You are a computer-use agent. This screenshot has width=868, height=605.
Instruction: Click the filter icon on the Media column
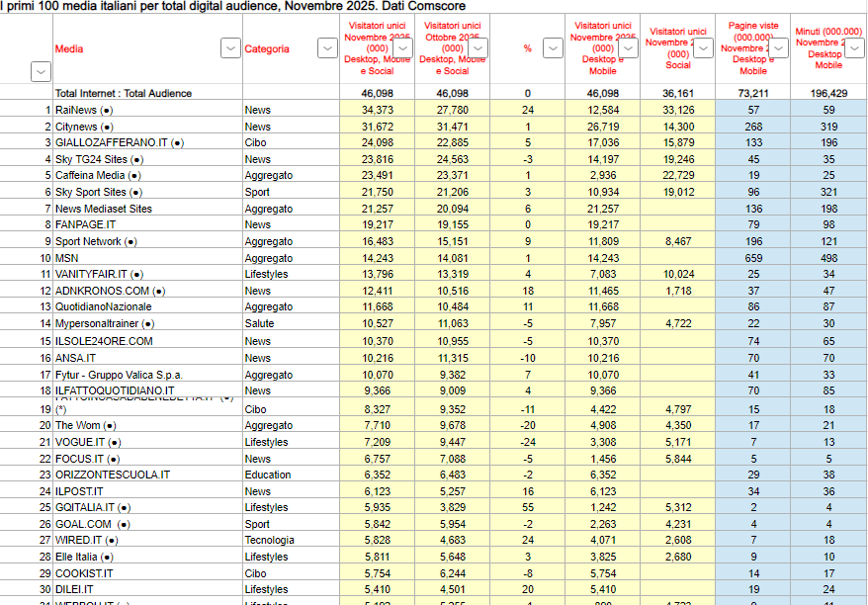tap(229, 47)
